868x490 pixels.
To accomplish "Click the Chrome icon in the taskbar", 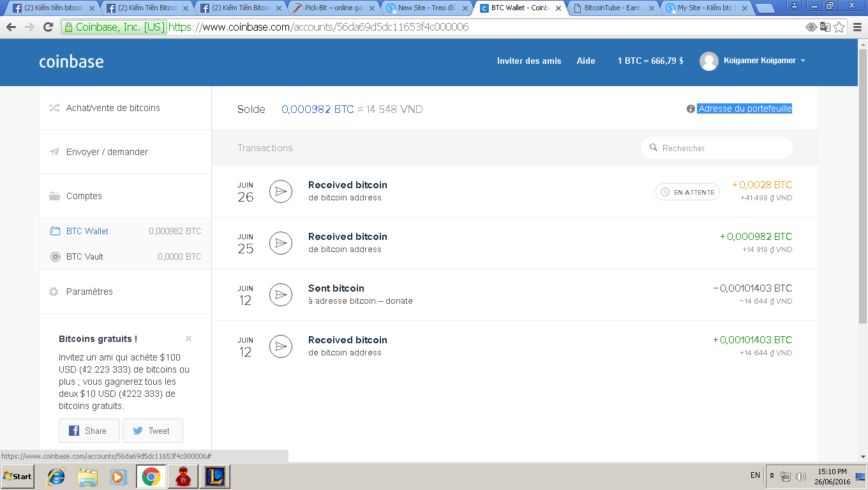I will 151,477.
